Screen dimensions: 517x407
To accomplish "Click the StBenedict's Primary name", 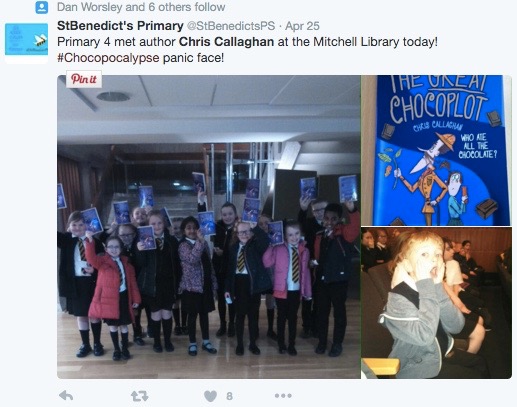I will point(120,26).
